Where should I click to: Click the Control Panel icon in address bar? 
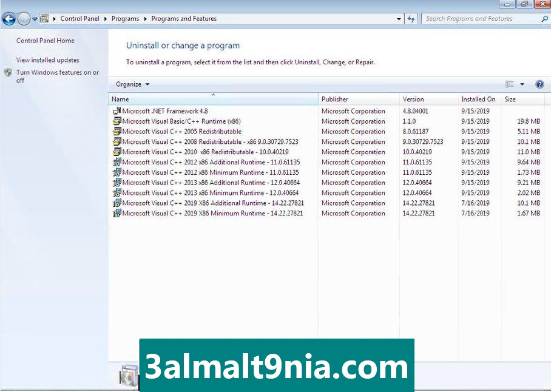tap(45, 19)
